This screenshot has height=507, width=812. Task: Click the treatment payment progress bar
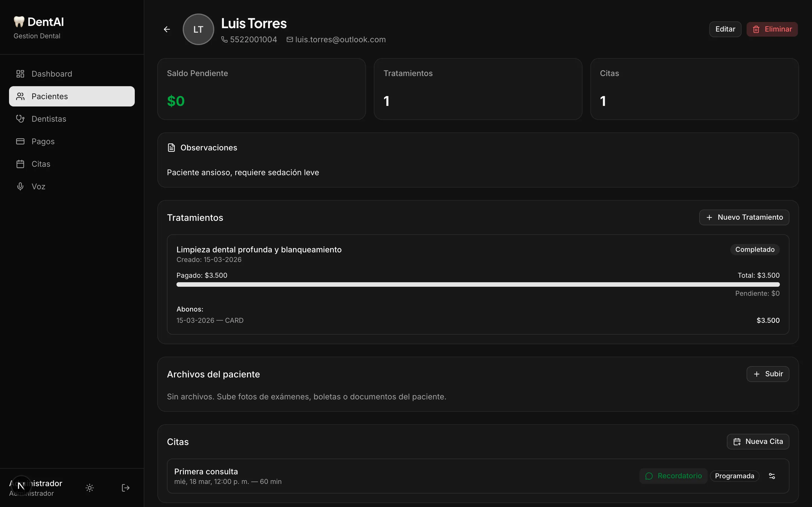click(x=478, y=284)
